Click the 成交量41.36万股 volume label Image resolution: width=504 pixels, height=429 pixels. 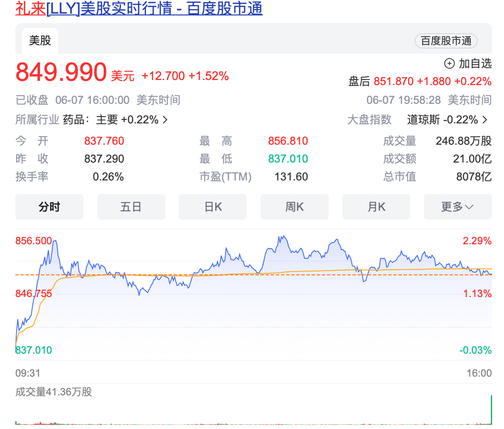[54, 392]
